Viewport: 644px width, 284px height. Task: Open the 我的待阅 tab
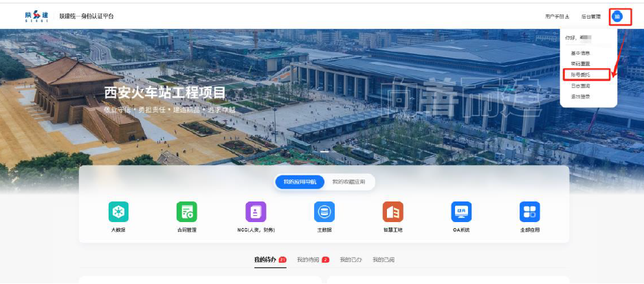(x=309, y=260)
